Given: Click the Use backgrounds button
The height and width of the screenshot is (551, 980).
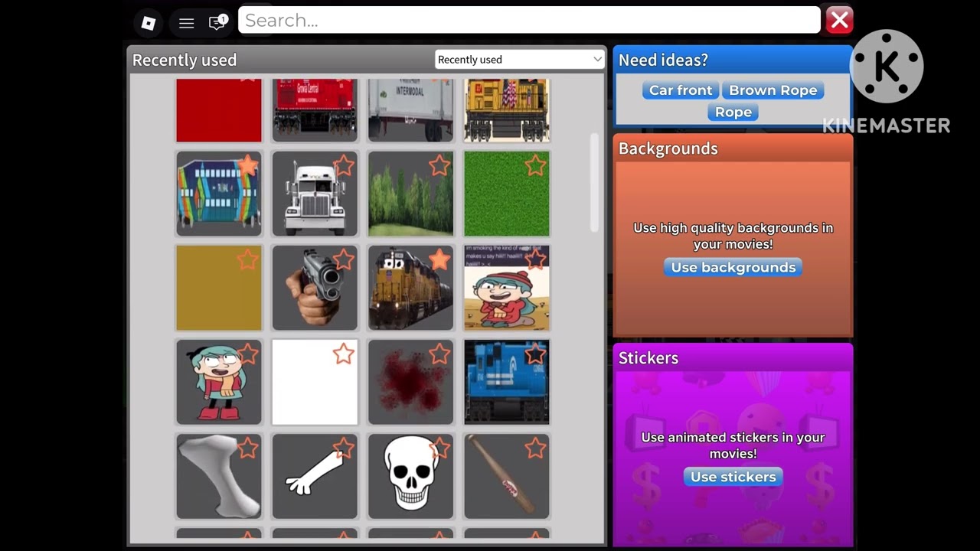Looking at the screenshot, I should [733, 267].
